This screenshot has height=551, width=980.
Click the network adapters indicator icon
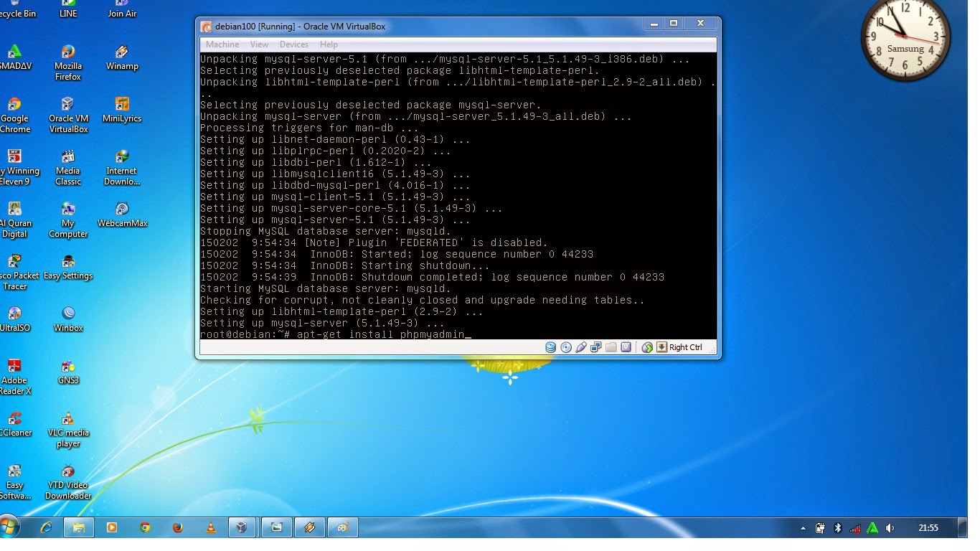pyautogui.click(x=596, y=347)
